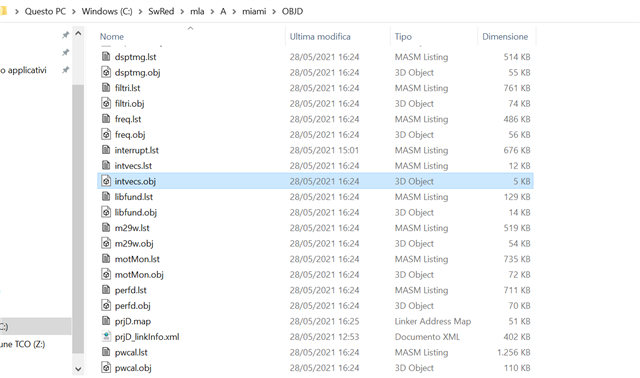Open breadcrumb chevron after mla
This screenshot has width=640, height=378.
pyautogui.click(x=212, y=11)
